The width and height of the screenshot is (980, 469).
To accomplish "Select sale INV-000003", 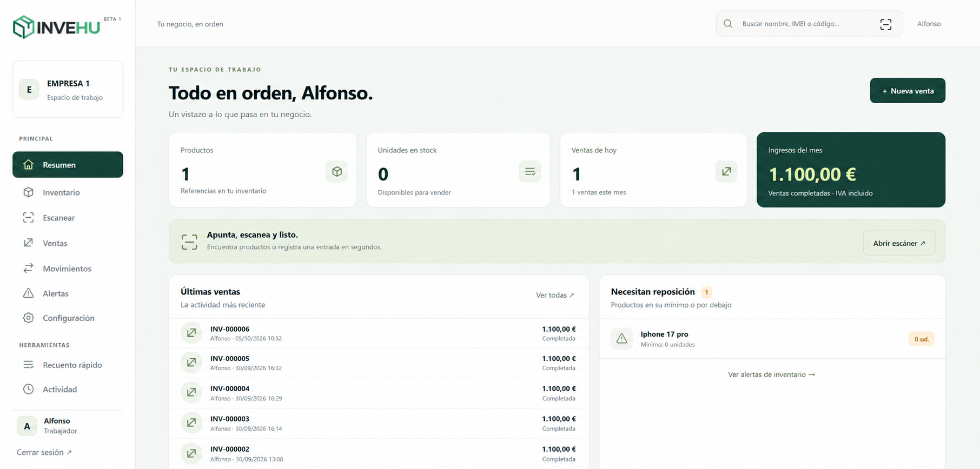I will [379, 423].
